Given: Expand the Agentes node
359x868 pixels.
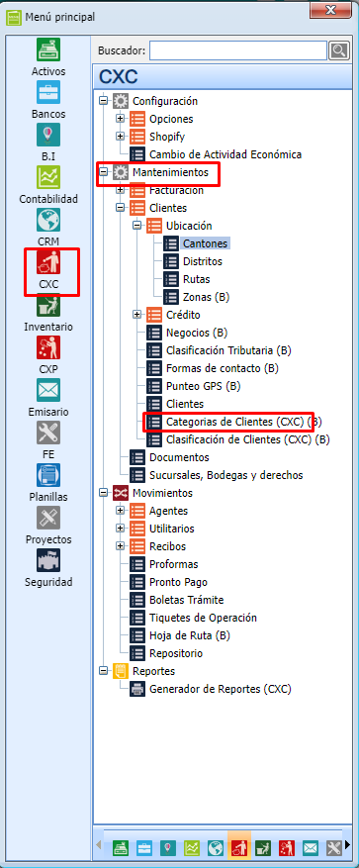Looking at the screenshot, I should [x=120, y=511].
